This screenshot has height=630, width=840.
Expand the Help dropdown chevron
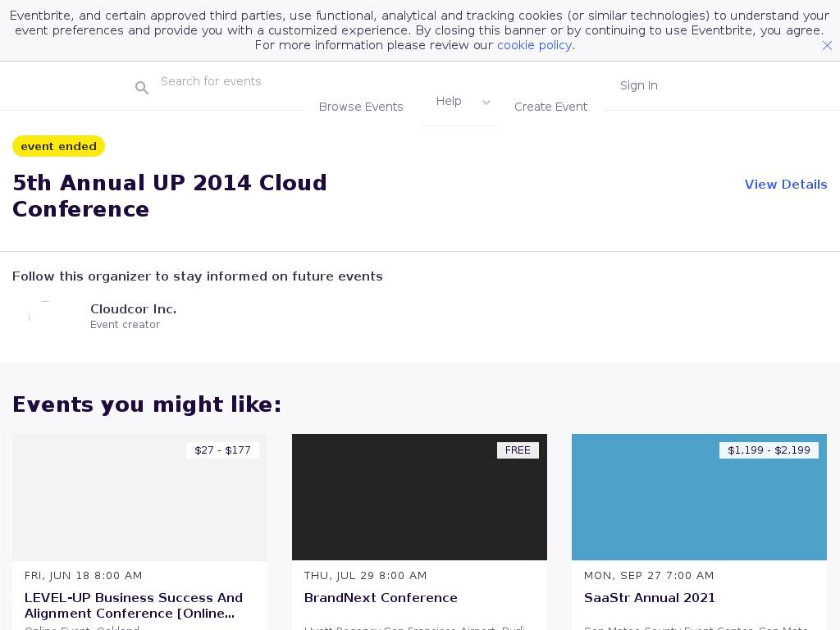click(486, 103)
